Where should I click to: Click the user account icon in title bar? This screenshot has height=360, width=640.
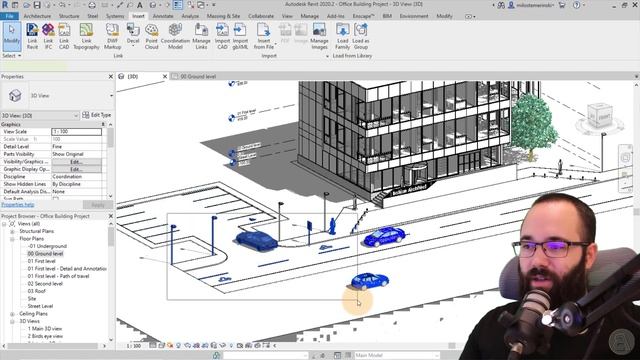tap(511, 5)
